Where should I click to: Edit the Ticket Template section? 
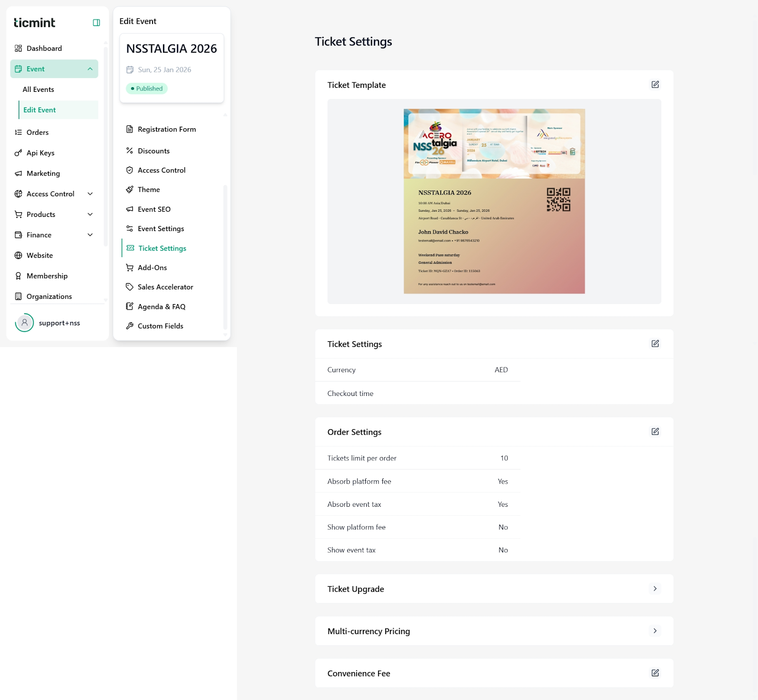pyautogui.click(x=655, y=84)
